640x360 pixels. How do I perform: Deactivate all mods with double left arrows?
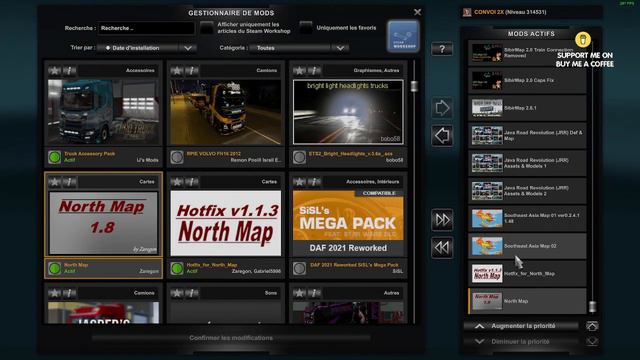pyautogui.click(x=442, y=248)
